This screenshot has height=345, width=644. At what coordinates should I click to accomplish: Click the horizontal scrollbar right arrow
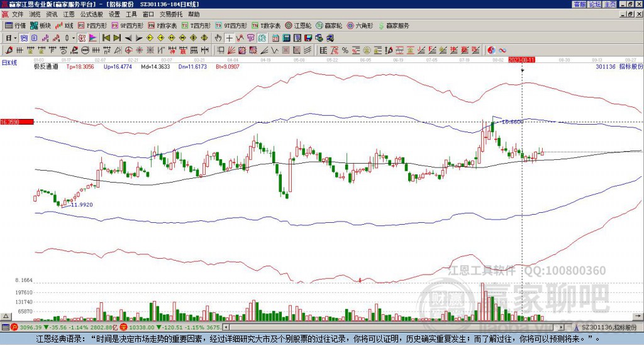[x=561, y=327]
